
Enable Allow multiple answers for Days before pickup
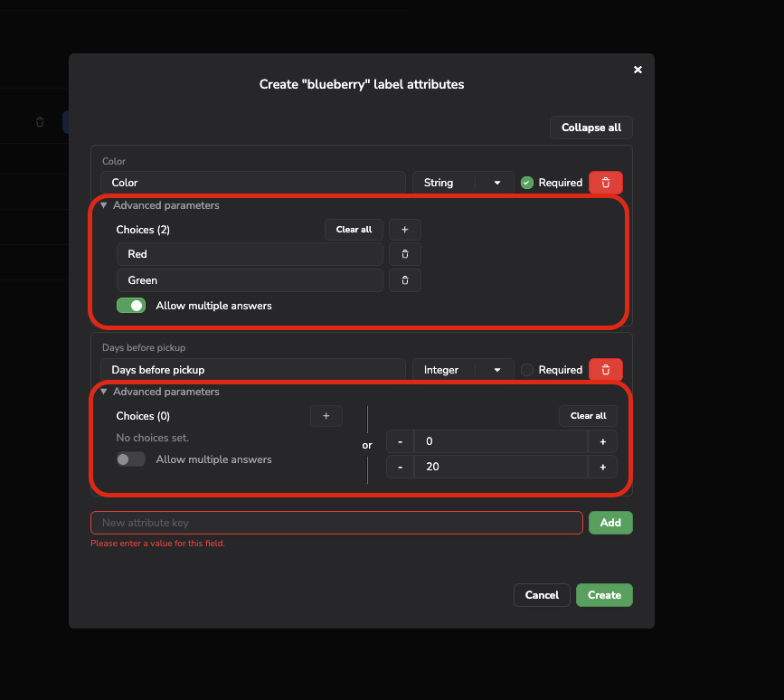[x=131, y=459]
